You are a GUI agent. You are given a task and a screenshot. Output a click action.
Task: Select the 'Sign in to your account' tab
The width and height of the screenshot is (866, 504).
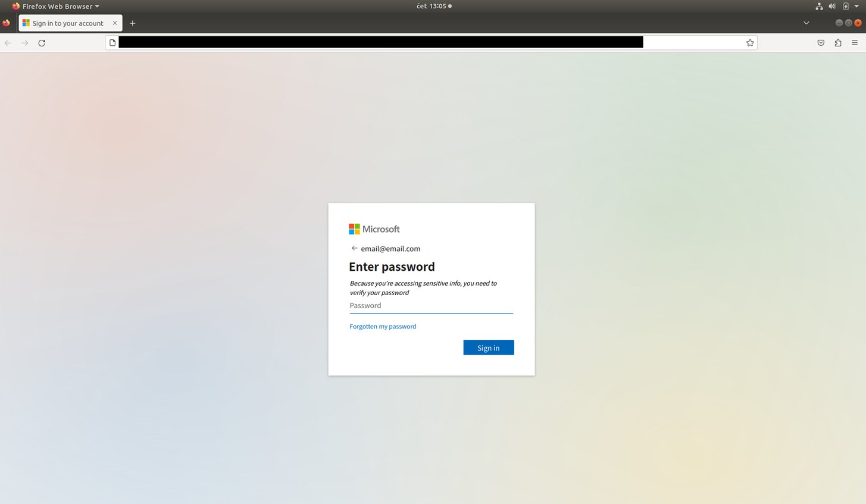point(70,23)
